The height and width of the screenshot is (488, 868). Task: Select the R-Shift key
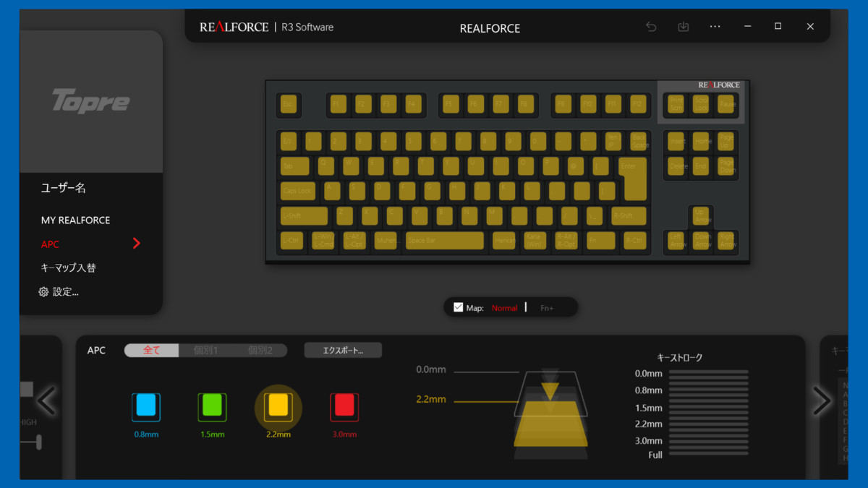tap(629, 215)
